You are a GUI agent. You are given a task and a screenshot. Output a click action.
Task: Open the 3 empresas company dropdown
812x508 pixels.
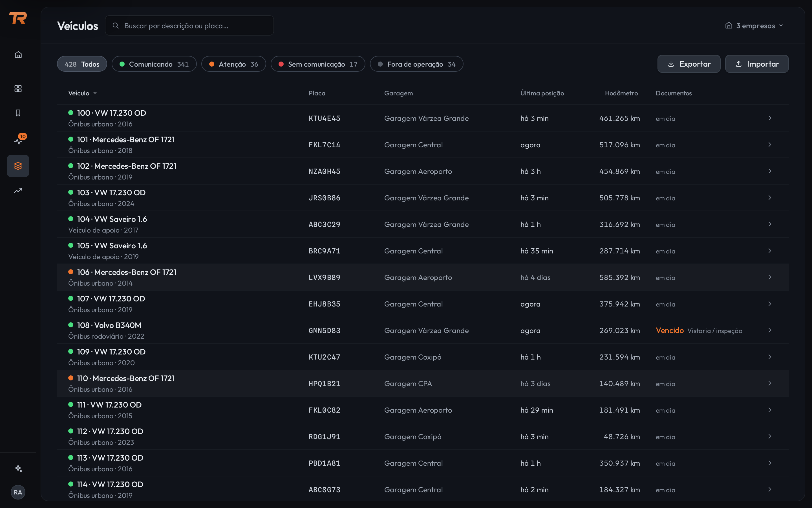tap(754, 25)
